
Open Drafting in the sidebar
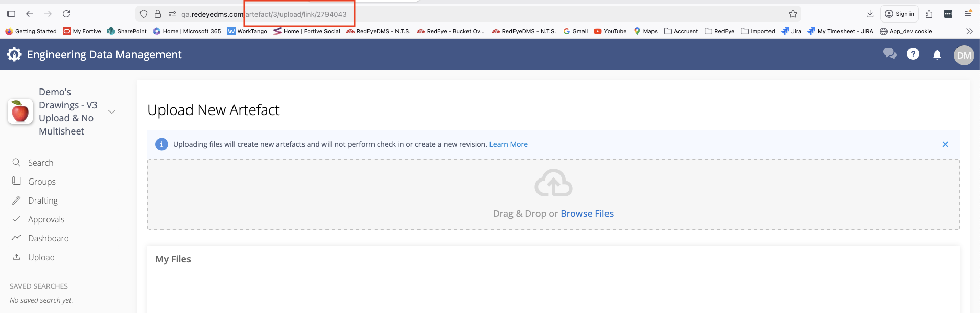click(x=42, y=200)
